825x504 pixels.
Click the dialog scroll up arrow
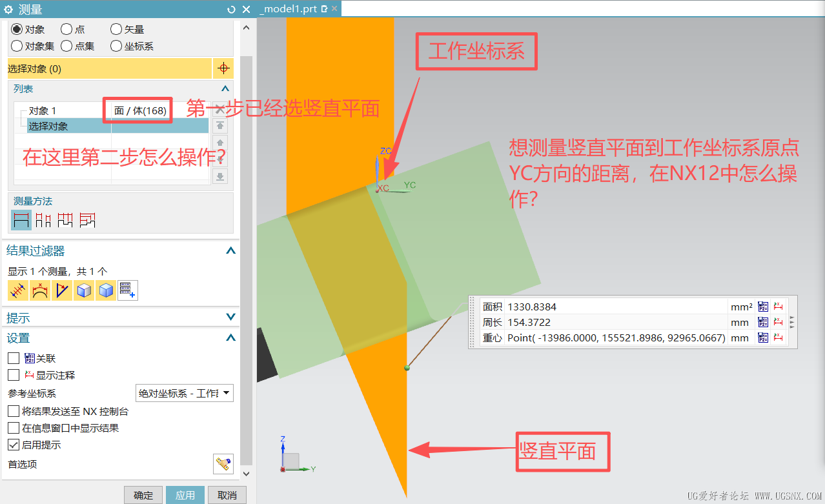[x=246, y=27]
